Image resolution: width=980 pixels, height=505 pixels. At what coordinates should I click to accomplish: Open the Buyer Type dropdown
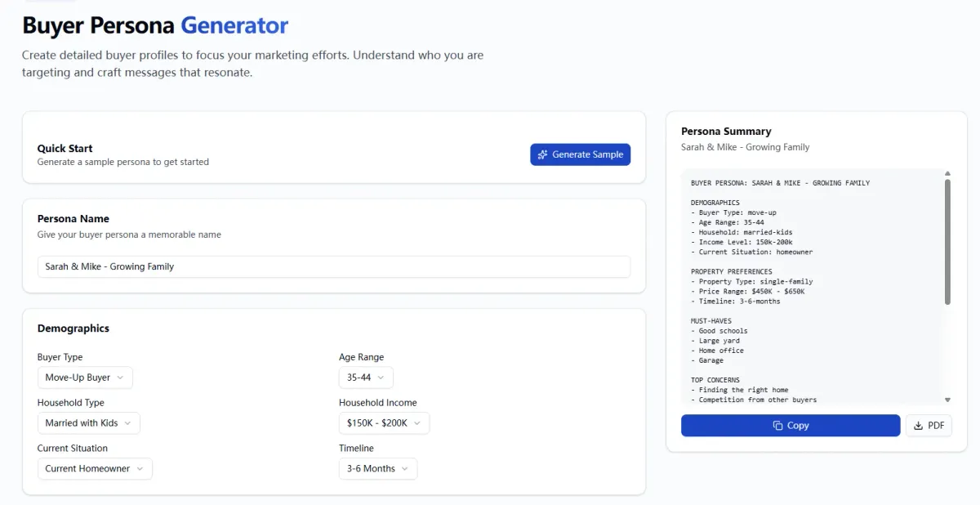85,378
